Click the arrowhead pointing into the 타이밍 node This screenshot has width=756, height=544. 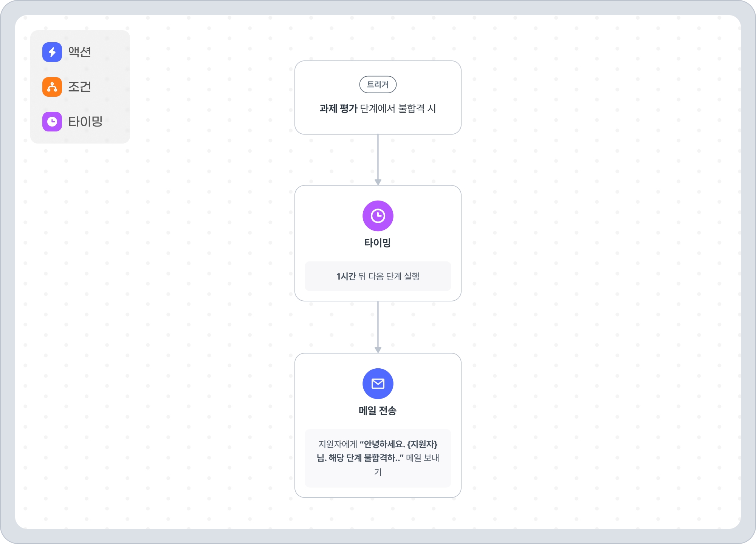378,182
